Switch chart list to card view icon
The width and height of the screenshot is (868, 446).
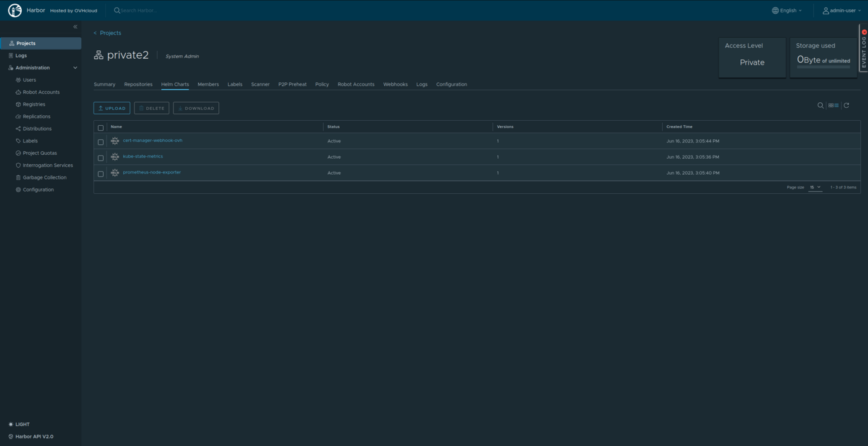[x=833, y=106]
